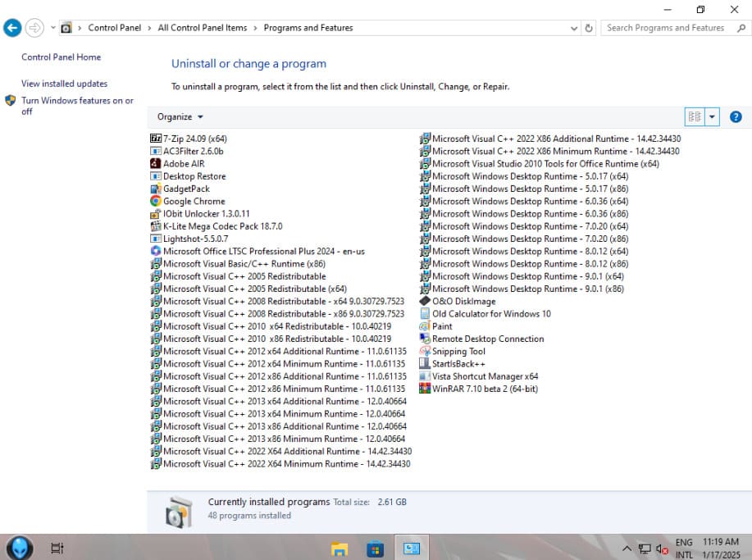Open Turn Windows features on or off
The image size is (752, 560).
(x=77, y=106)
